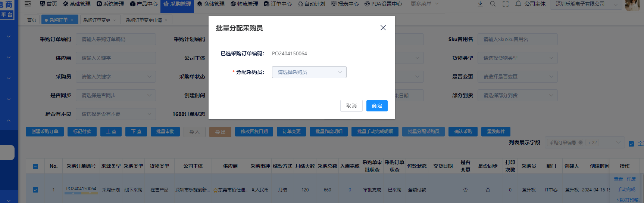This screenshot has height=203, width=644.
Task: Click the 标记付款 button
Action: click(82, 132)
